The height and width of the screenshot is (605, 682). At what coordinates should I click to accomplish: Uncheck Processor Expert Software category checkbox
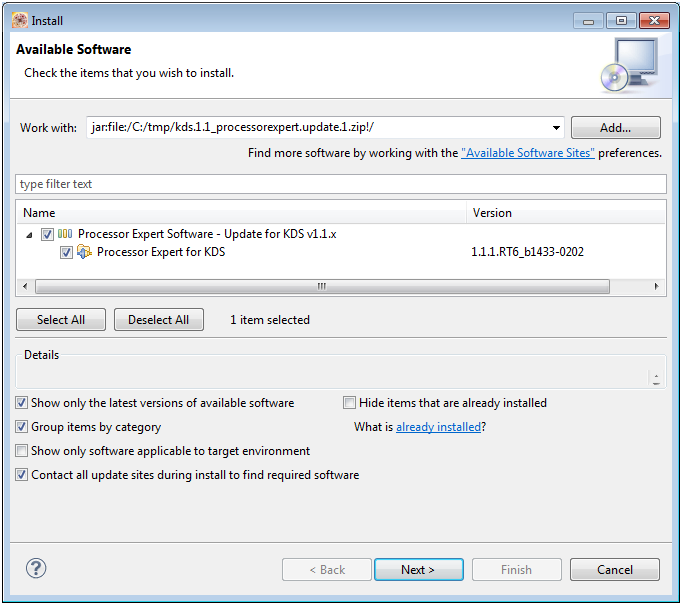(x=47, y=234)
